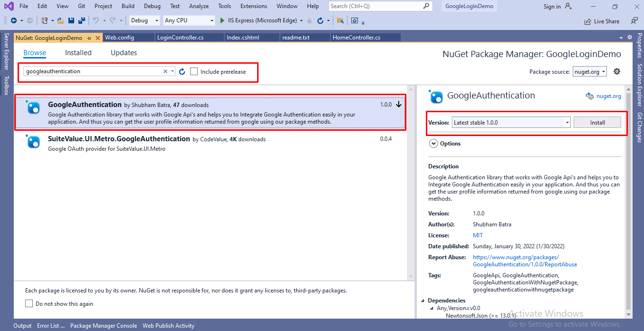Switch to the Installed tab
Viewport: 644px width, 331px height.
tap(78, 53)
